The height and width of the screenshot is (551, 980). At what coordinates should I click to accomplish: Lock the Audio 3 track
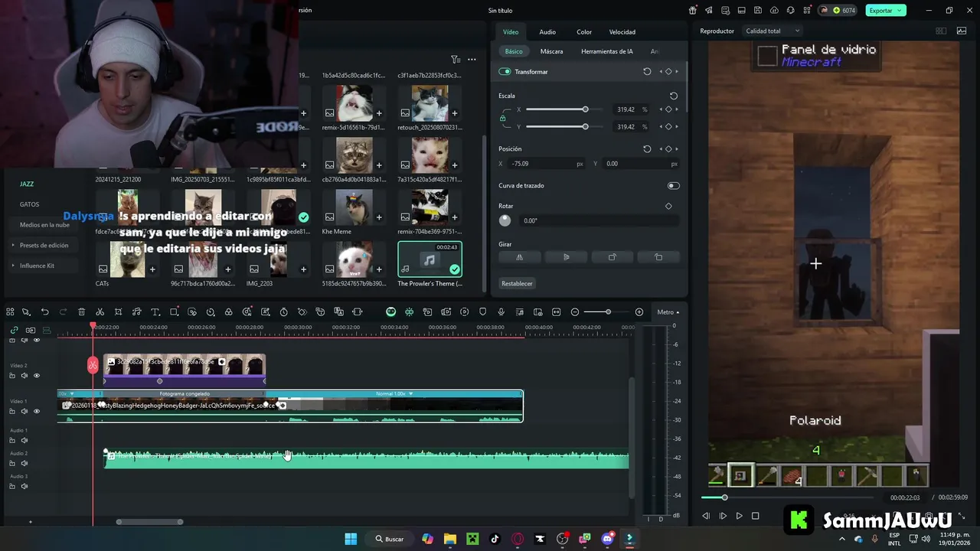pos(13,486)
